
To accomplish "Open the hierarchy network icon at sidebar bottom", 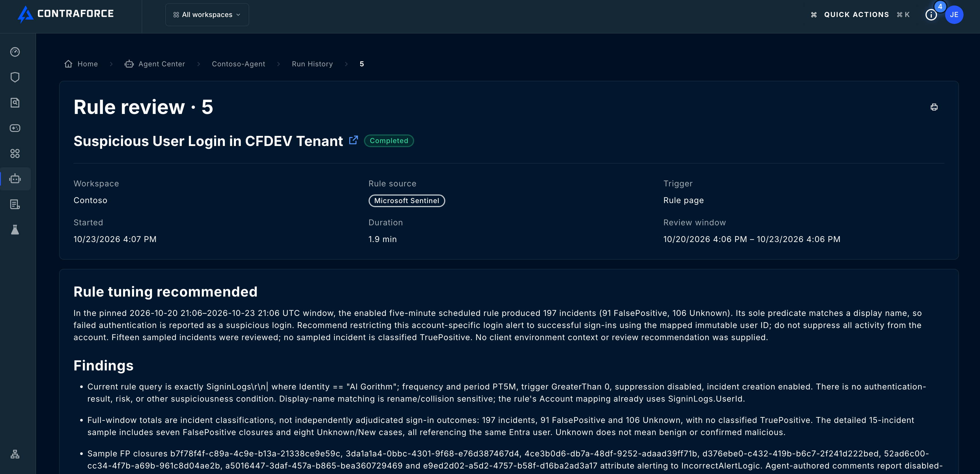I will coord(15,454).
